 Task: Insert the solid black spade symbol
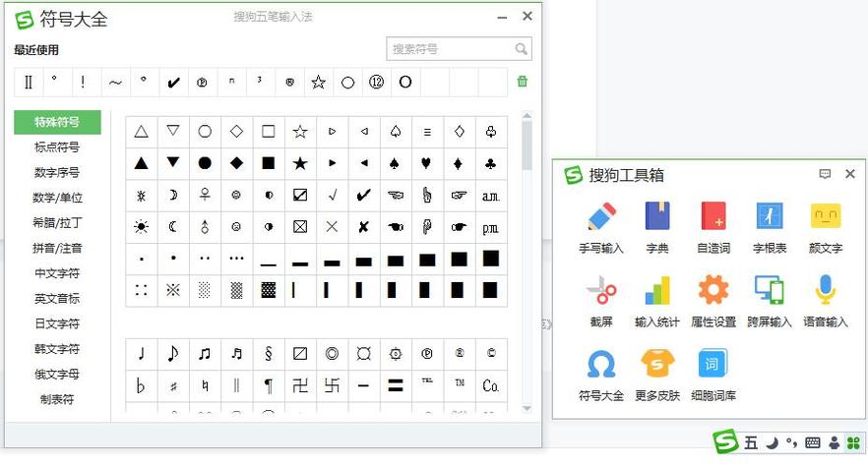(395, 163)
